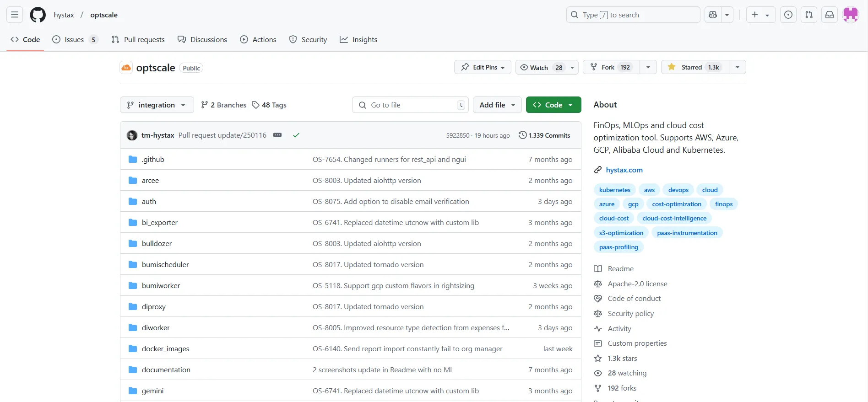Click the .github folder icon
The height and width of the screenshot is (402, 868).
point(133,159)
